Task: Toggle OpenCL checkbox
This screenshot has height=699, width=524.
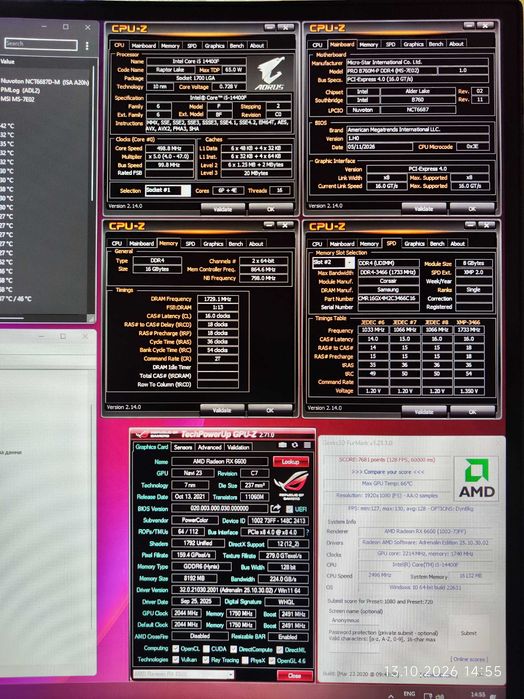Action: 176,649
